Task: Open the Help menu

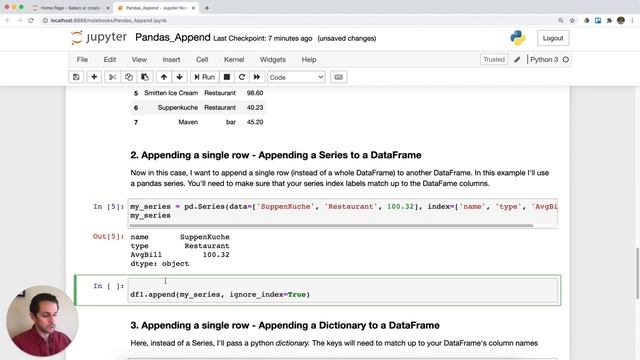Action: (x=309, y=60)
